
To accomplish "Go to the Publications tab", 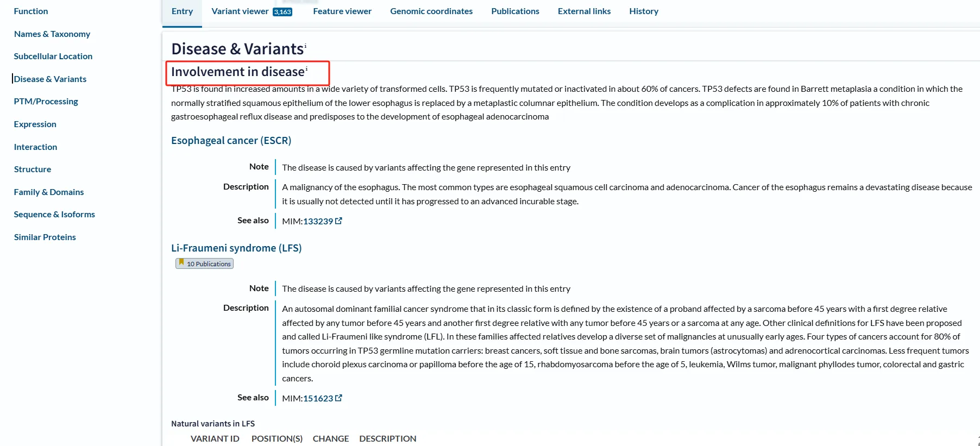I will (515, 11).
